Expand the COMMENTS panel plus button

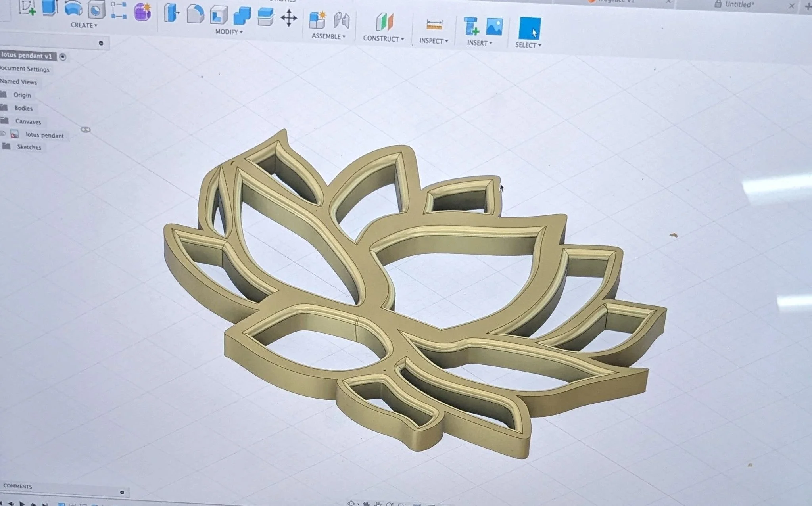coord(122,492)
